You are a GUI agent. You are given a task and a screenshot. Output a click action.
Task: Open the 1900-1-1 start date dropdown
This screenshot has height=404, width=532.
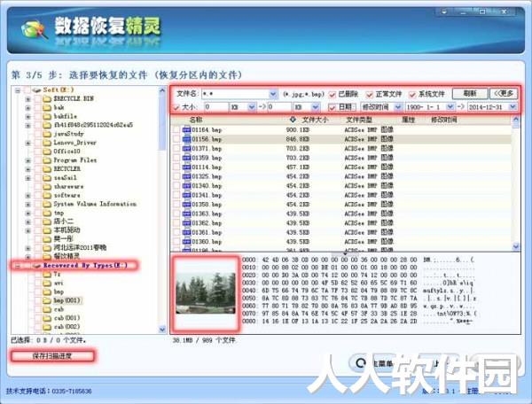(450, 107)
